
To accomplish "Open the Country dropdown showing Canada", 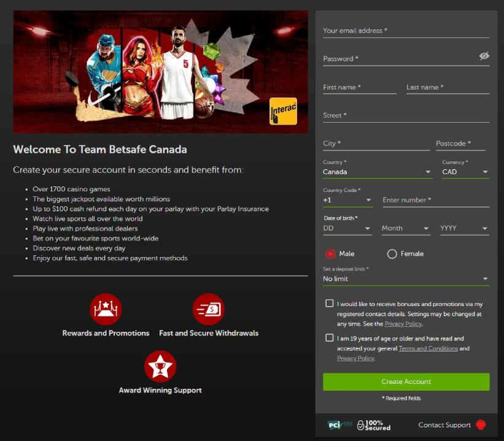I will (378, 172).
